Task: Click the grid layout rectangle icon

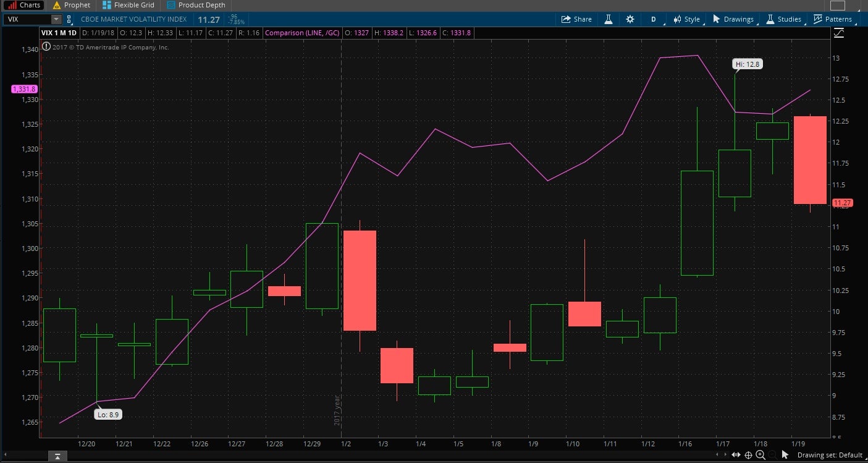Action: (837, 6)
